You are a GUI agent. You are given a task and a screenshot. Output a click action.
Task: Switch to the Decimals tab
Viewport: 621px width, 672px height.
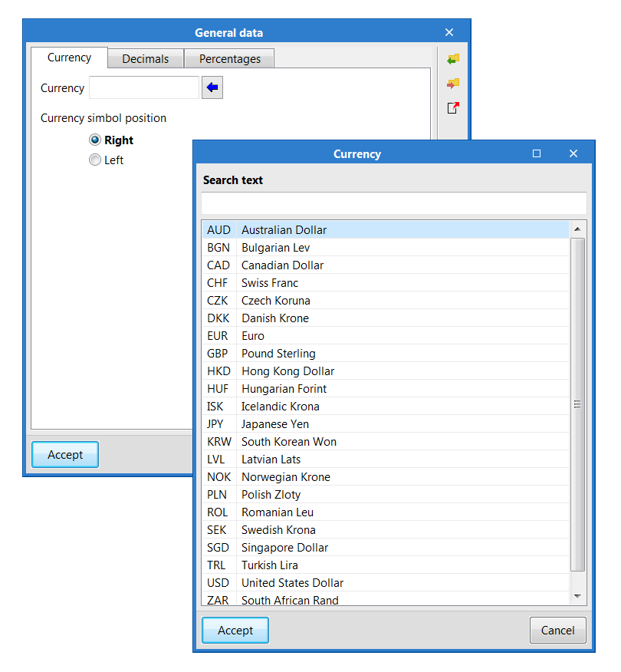145,58
